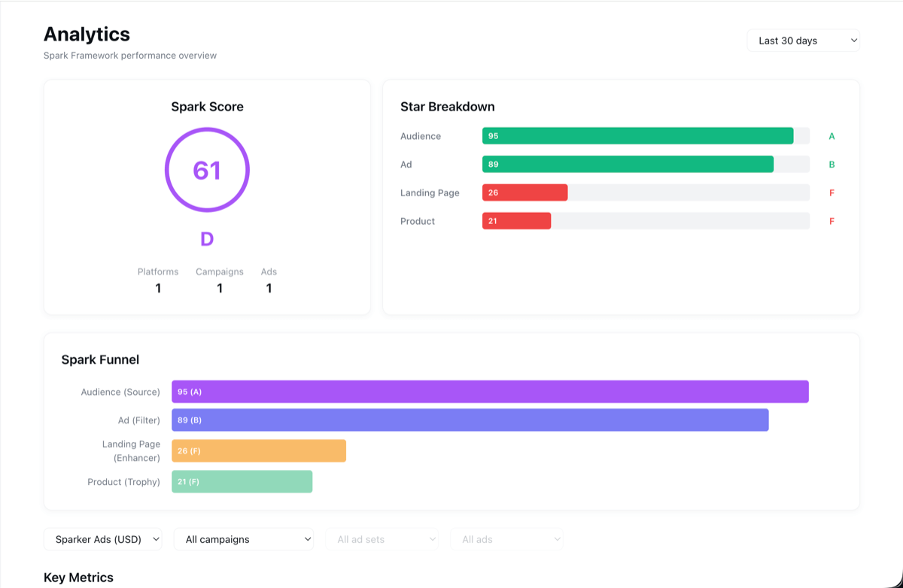The image size is (903, 588).
Task: Click the Spark Score circle showing 61
Action: pos(207,170)
